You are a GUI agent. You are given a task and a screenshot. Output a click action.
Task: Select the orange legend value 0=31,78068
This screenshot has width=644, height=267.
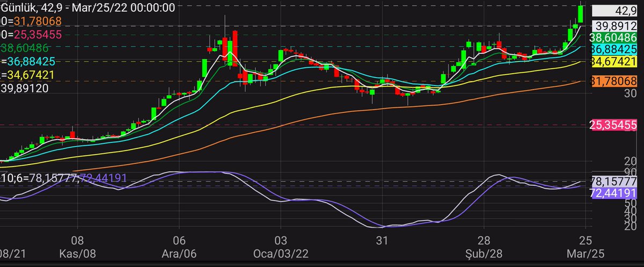(x=31, y=21)
